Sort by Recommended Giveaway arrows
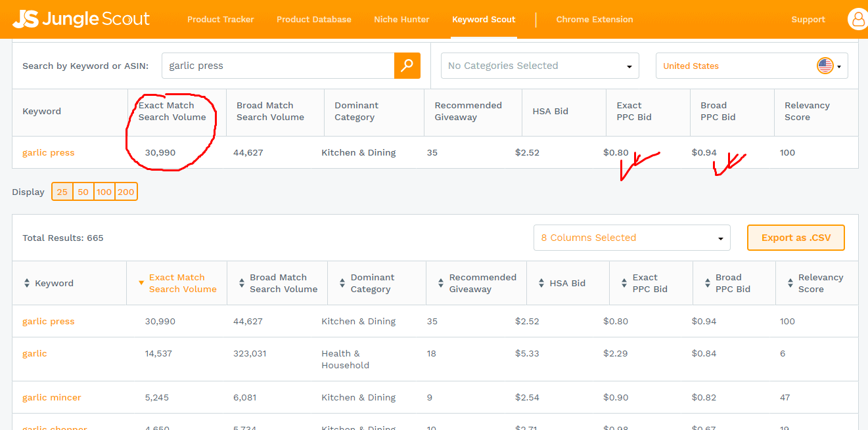This screenshot has width=868, height=430. pyautogui.click(x=441, y=283)
